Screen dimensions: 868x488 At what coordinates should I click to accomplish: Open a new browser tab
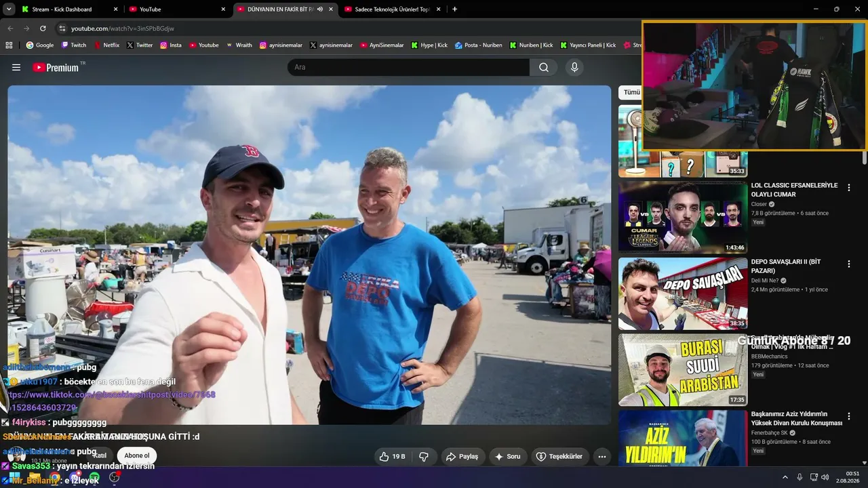454,9
